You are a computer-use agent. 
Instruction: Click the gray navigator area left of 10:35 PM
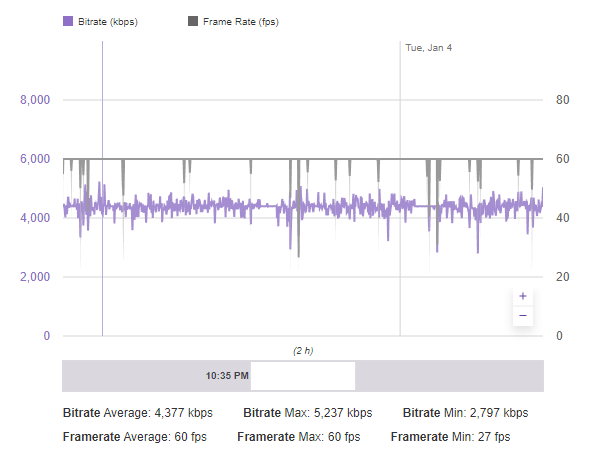pyautogui.click(x=130, y=376)
